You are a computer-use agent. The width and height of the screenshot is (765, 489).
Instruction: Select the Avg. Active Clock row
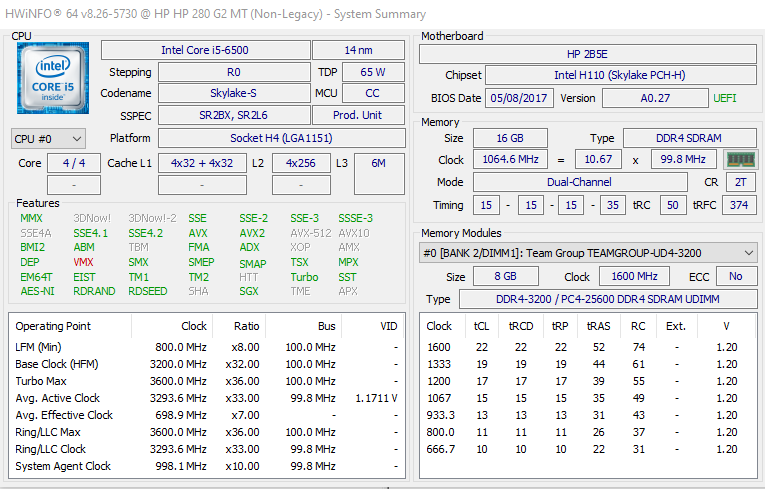click(x=207, y=398)
